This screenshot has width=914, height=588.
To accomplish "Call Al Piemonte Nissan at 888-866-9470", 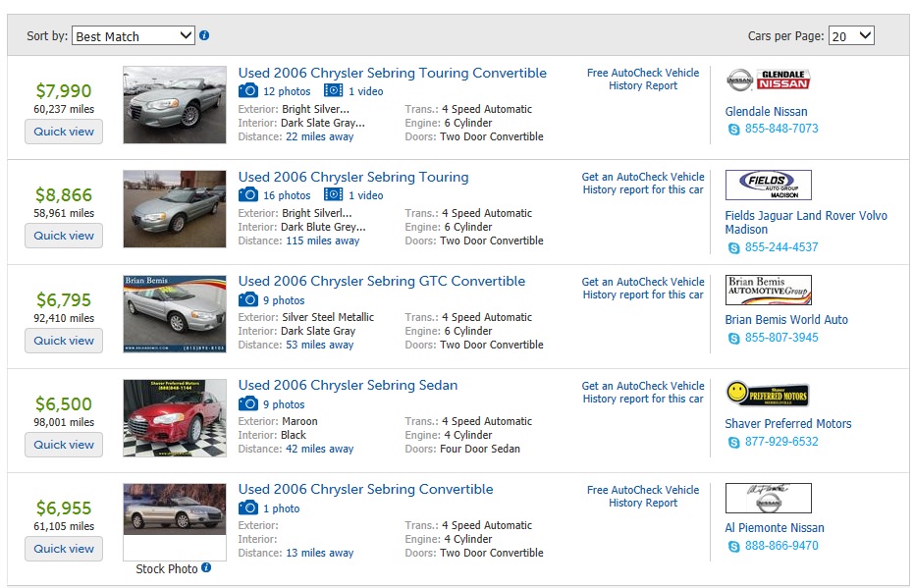I will 780,546.
